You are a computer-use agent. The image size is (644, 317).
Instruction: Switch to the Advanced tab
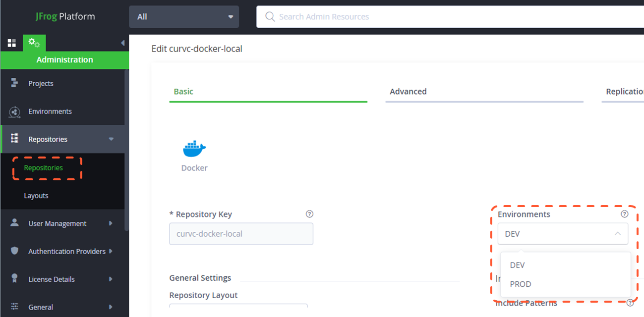[x=484, y=92]
